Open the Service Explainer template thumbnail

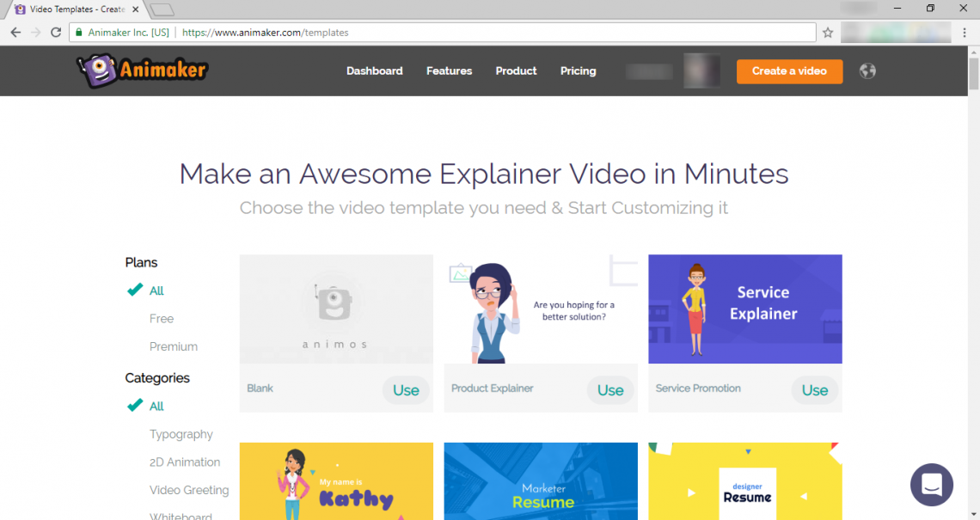(744, 309)
